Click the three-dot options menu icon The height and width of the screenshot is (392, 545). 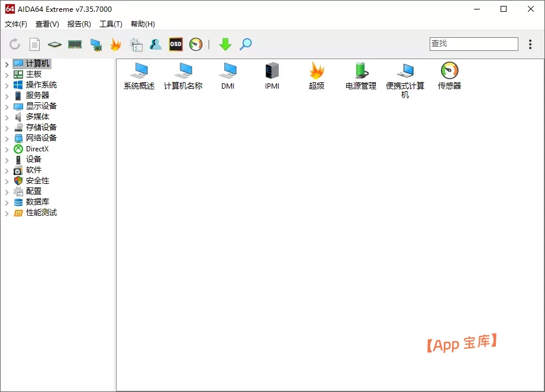pyautogui.click(x=530, y=44)
